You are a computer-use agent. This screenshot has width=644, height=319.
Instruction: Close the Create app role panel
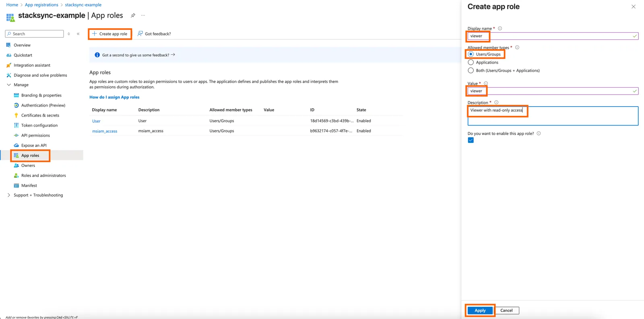(634, 7)
